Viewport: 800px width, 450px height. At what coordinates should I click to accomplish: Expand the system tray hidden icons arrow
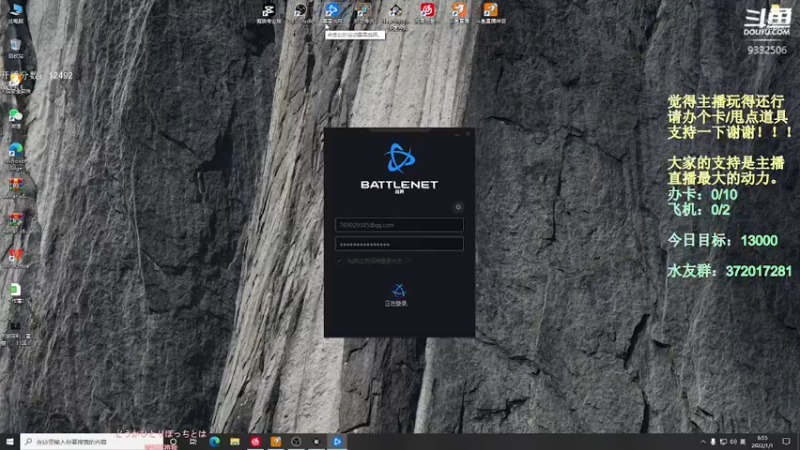click(x=703, y=442)
